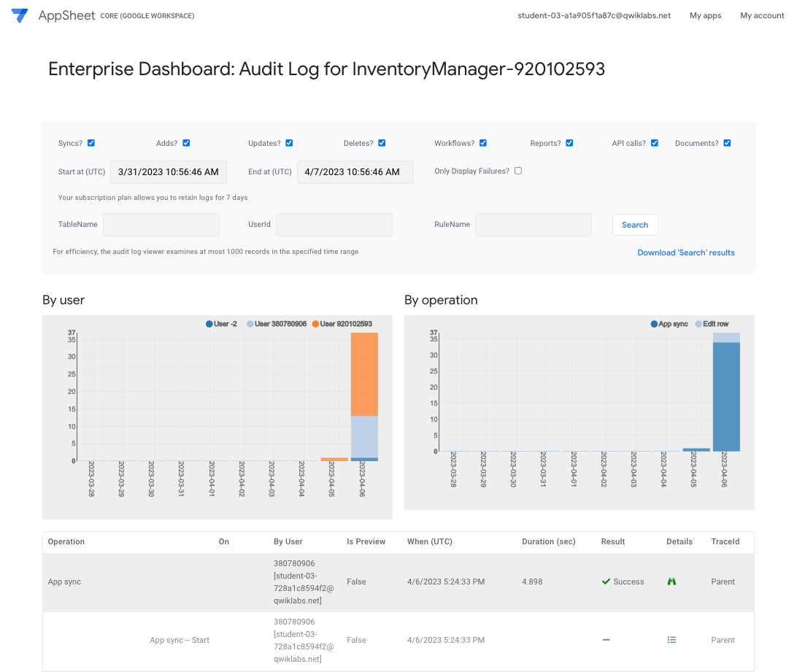
Task: Click the App sync dark blue bar for 2023-04-06
Action: click(x=726, y=397)
